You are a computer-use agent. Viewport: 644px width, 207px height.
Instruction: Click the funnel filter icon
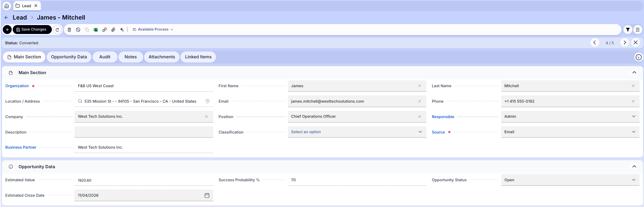(628, 30)
